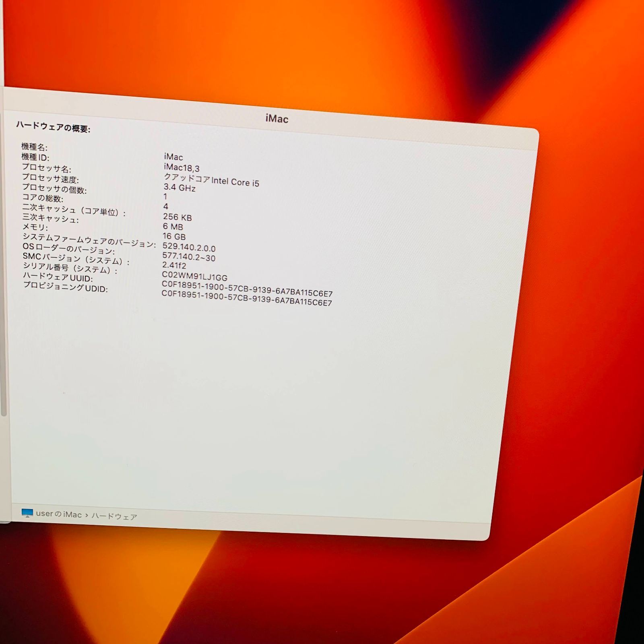644x644 pixels.
Task: Click the firmware version '529.140.2.0.0'
Action: coord(189,247)
